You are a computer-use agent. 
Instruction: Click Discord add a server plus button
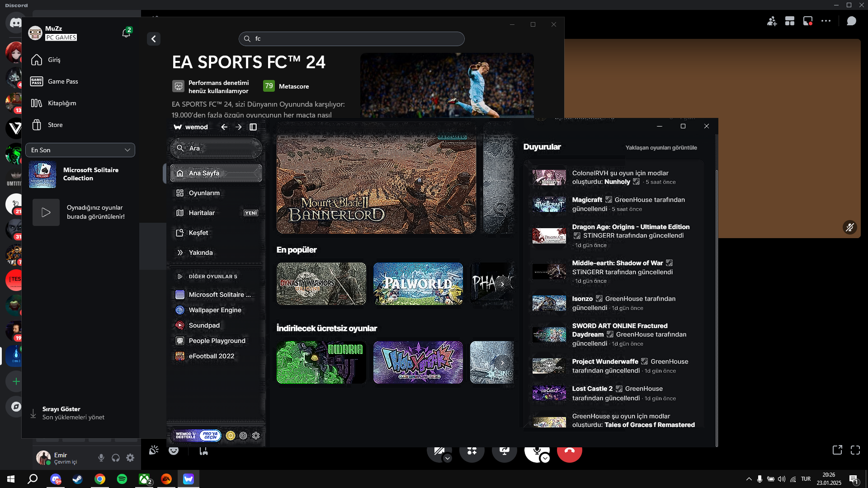[15, 381]
